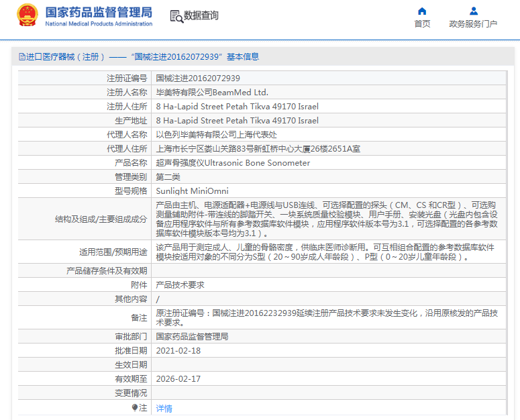
Task: Click the 生产地址 address value
Action: (x=237, y=121)
